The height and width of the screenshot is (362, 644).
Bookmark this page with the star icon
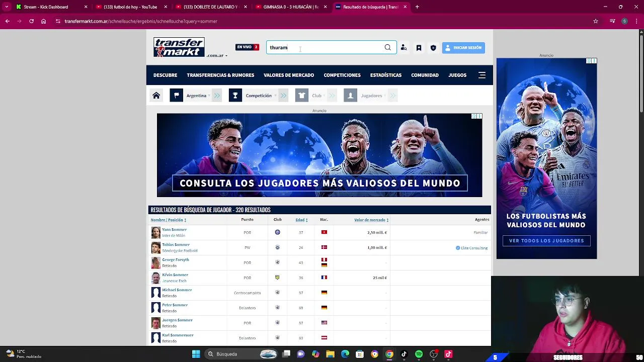point(596,21)
